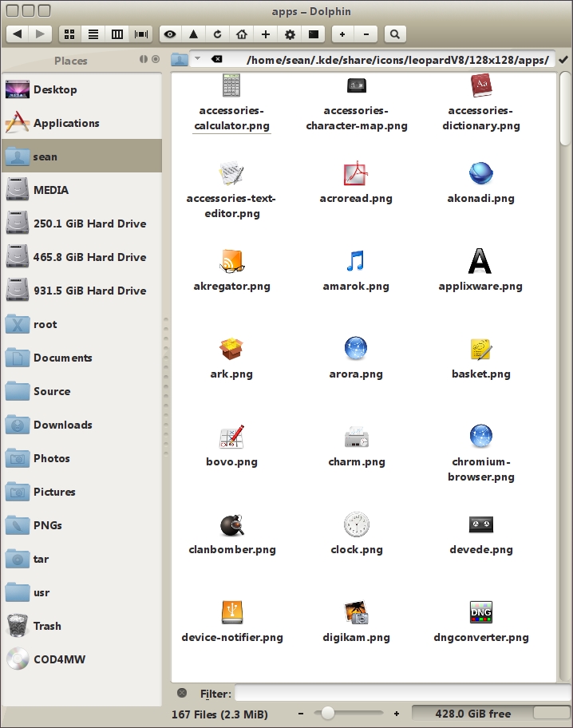
Task: Go up one folder with triangle icon
Action: pyautogui.click(x=194, y=34)
